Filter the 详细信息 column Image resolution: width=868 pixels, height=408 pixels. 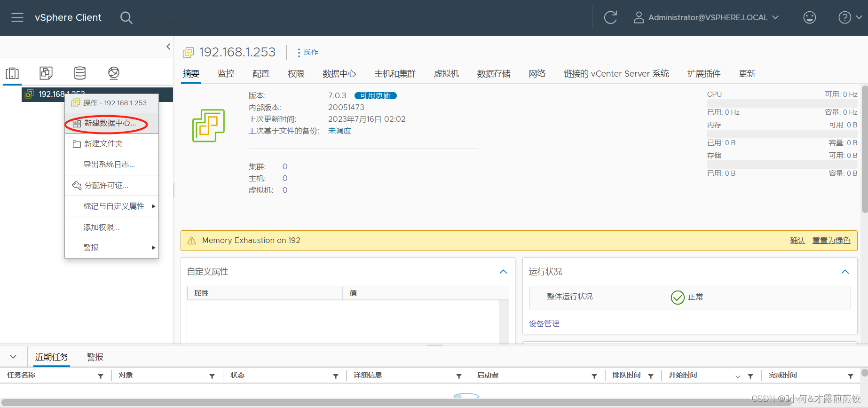[x=459, y=376]
